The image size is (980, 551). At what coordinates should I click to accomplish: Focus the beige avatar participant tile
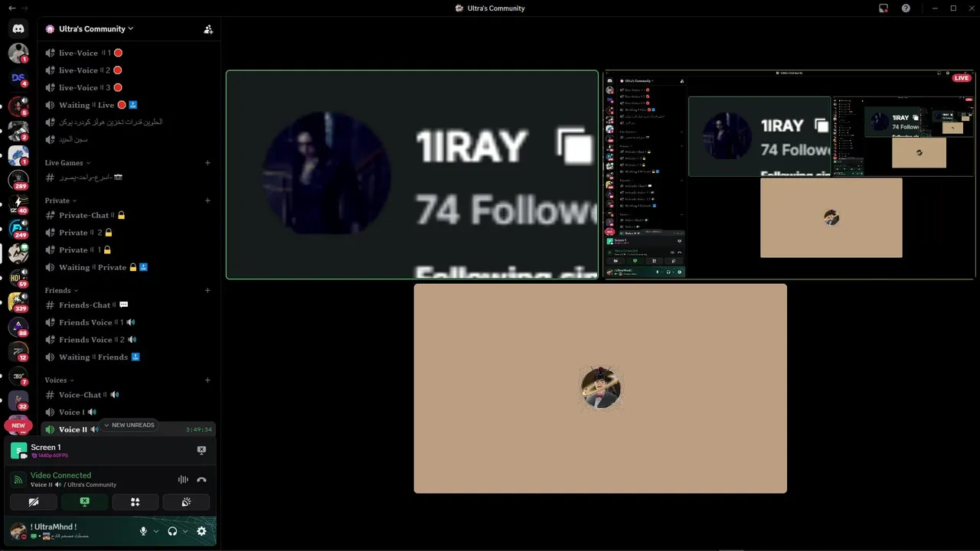(x=600, y=389)
